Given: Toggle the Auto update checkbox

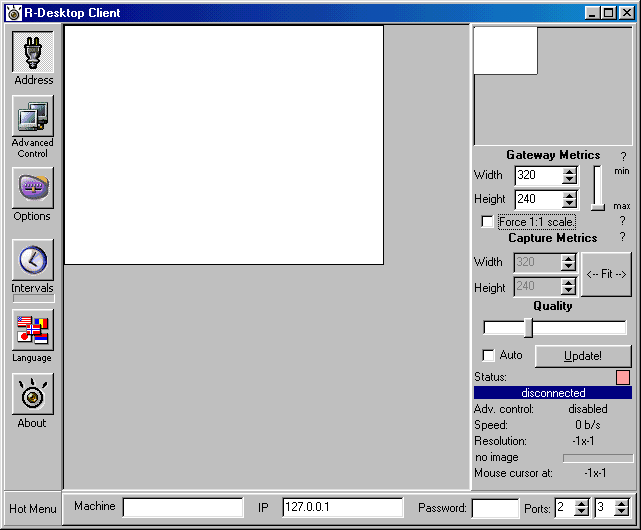Looking at the screenshot, I should point(488,355).
